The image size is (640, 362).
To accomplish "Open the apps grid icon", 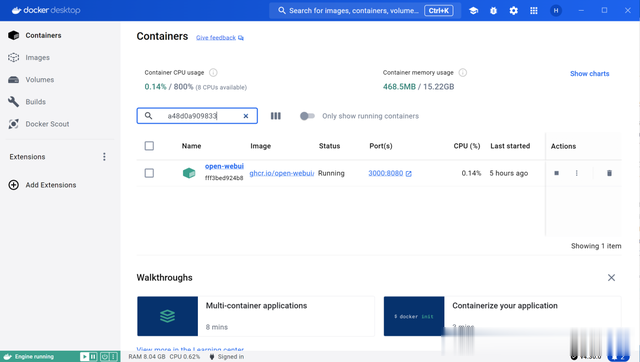I will click(533, 11).
